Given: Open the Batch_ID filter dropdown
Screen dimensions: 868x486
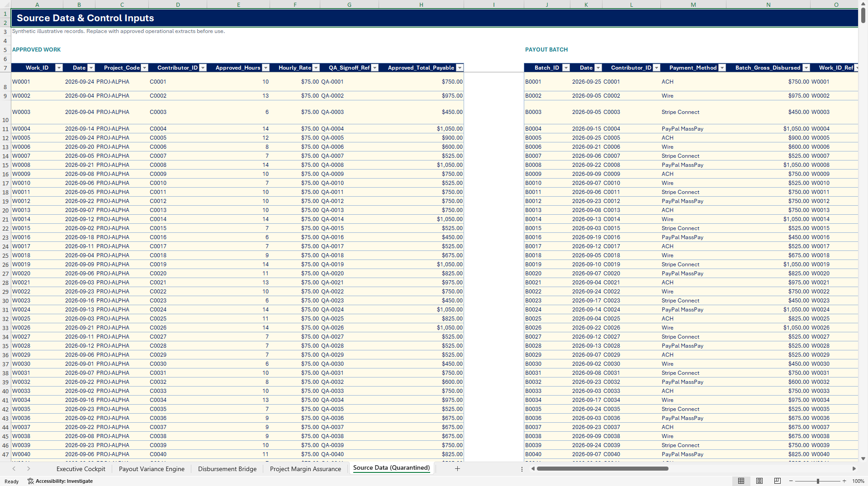Looking at the screenshot, I should 566,68.
